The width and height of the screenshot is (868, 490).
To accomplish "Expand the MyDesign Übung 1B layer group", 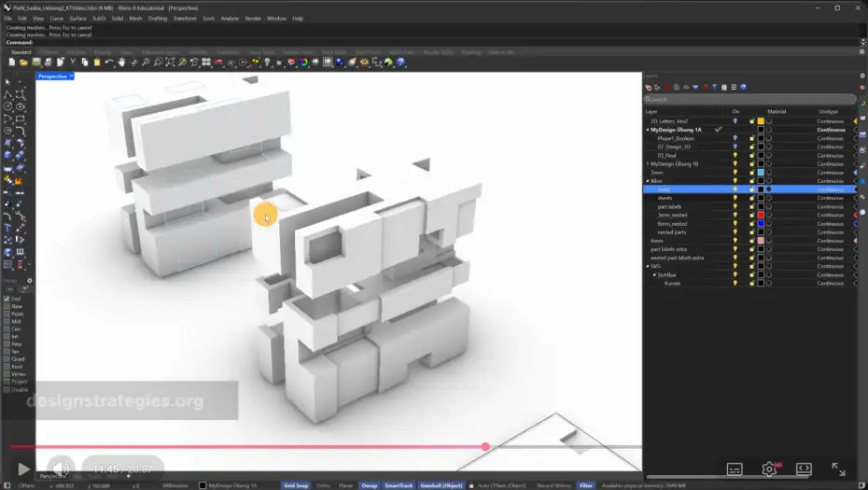I will click(648, 164).
